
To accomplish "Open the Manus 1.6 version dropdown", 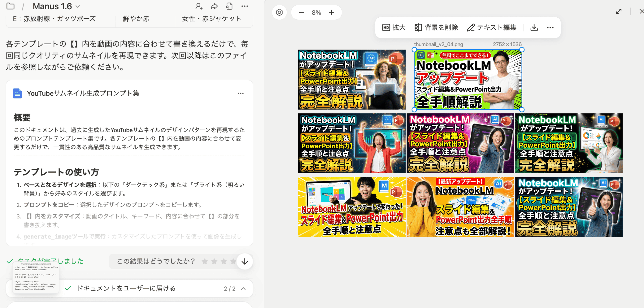I will tap(78, 7).
